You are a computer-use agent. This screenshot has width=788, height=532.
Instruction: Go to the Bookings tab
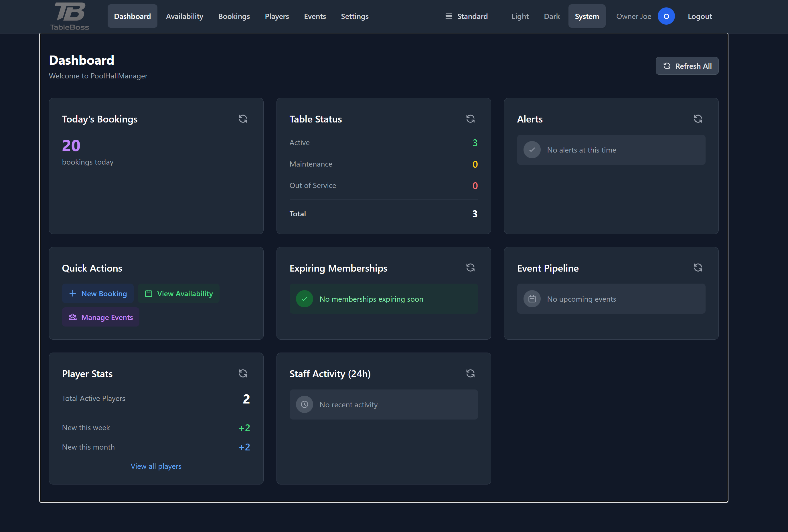234,16
